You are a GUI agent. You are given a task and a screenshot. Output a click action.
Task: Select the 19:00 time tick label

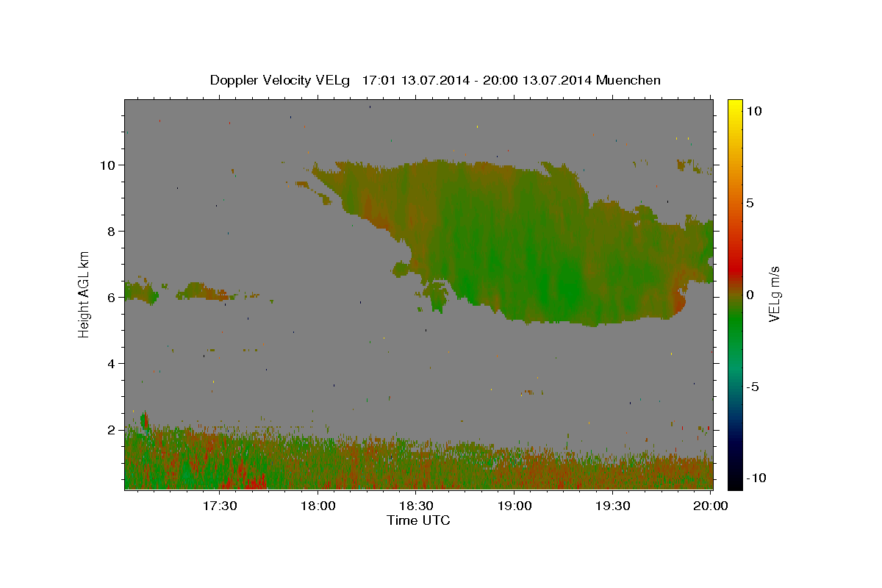514,506
